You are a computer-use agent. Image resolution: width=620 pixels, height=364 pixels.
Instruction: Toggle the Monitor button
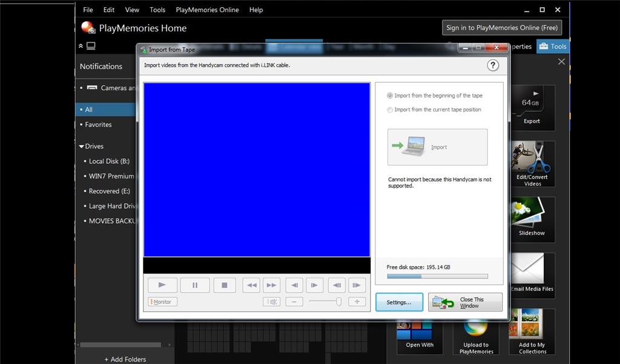[162, 302]
